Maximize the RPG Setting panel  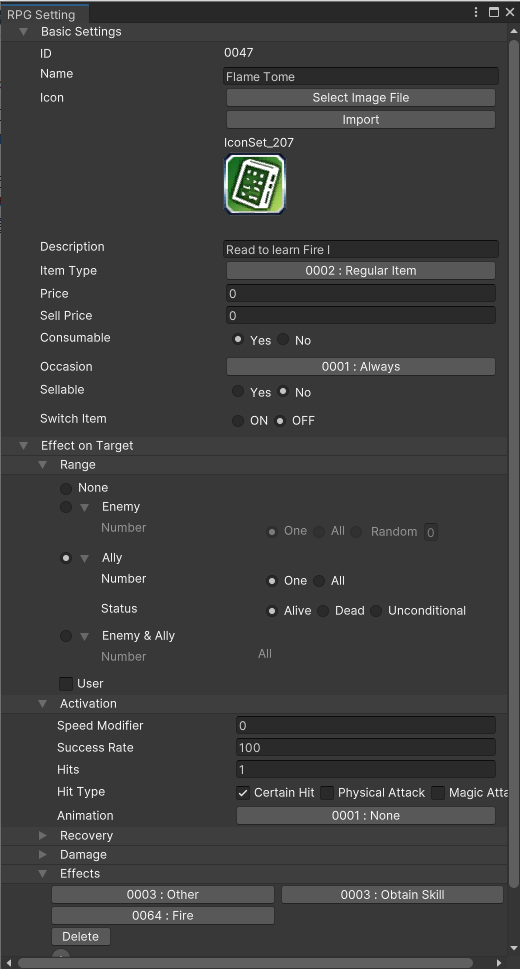(x=493, y=12)
